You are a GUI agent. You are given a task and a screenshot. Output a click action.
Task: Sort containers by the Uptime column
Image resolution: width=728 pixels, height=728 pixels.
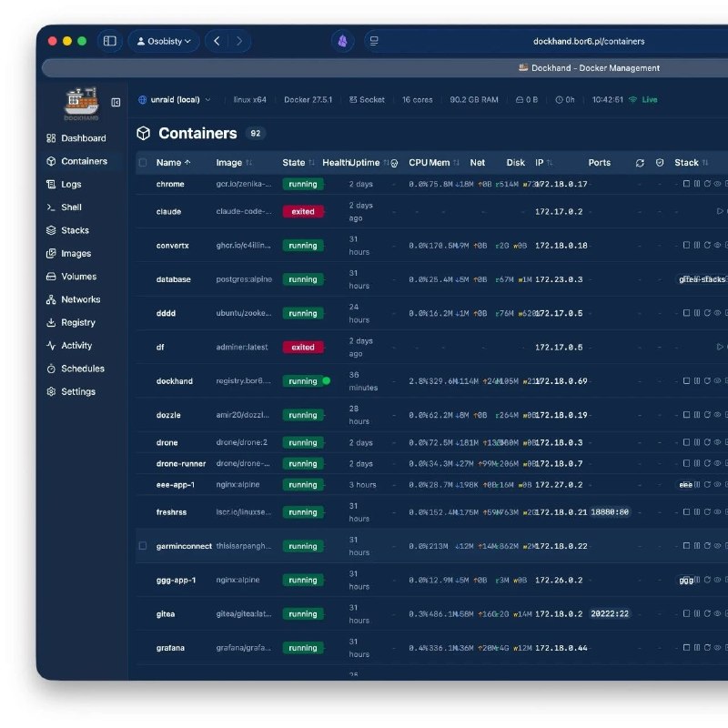369,163
